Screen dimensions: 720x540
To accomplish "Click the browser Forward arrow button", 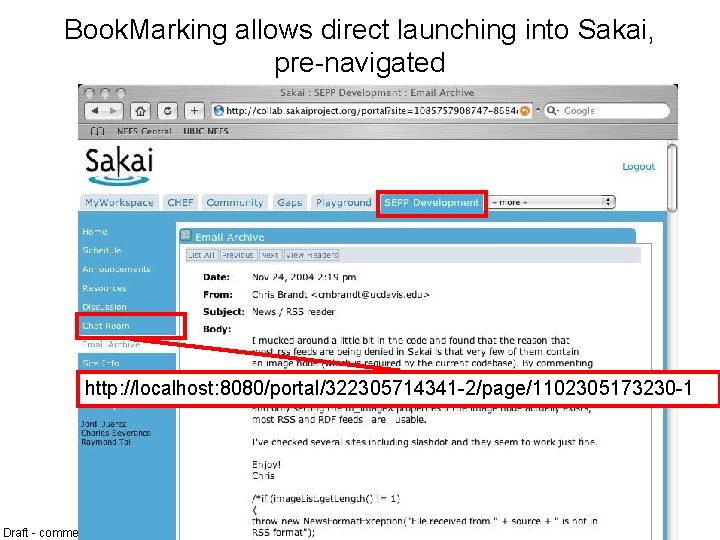I will [113, 111].
